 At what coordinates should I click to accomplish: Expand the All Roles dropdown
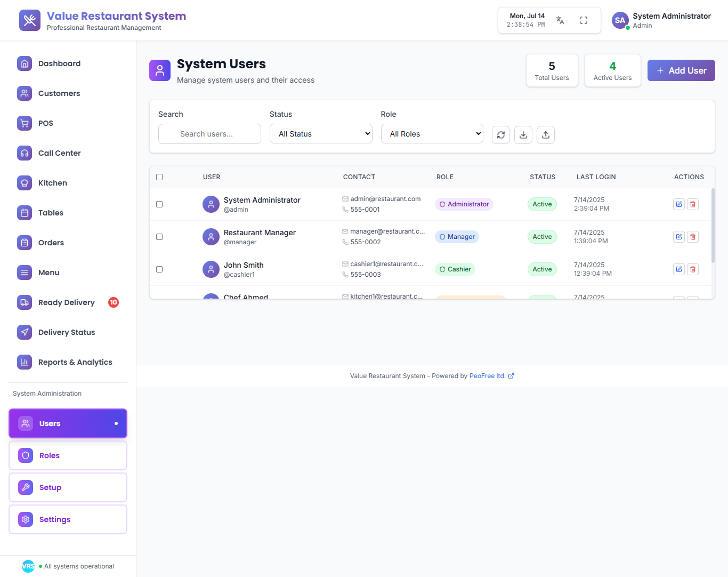(432, 134)
